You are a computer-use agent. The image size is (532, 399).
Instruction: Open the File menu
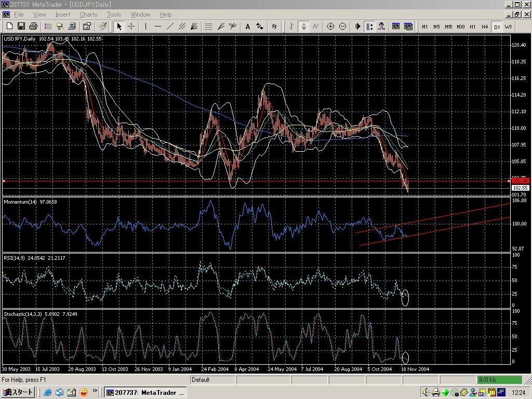(19, 15)
